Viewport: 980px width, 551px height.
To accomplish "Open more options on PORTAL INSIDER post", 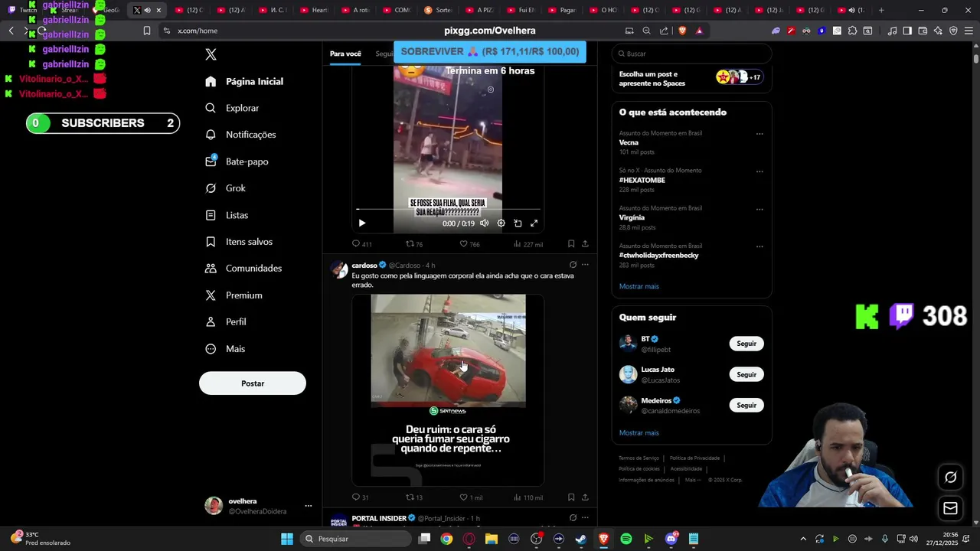I will pyautogui.click(x=585, y=518).
